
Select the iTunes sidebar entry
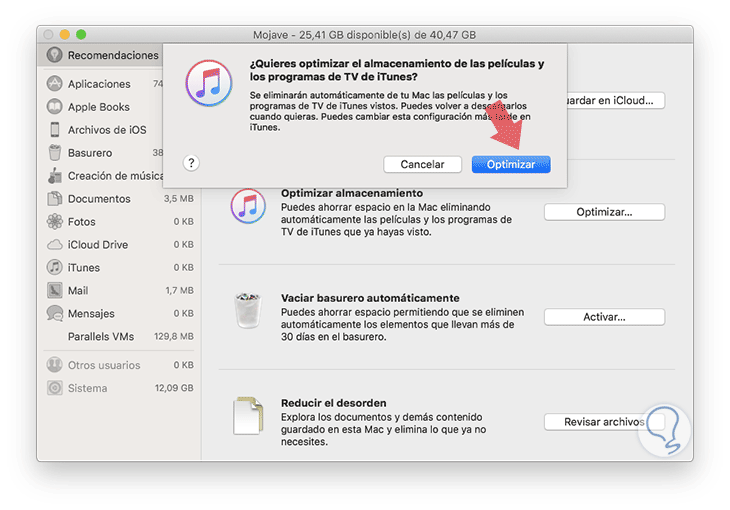(119, 267)
